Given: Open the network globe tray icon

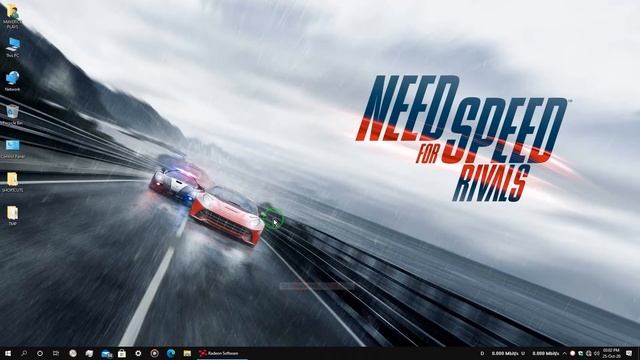Looking at the screenshot, I should click(x=589, y=353).
